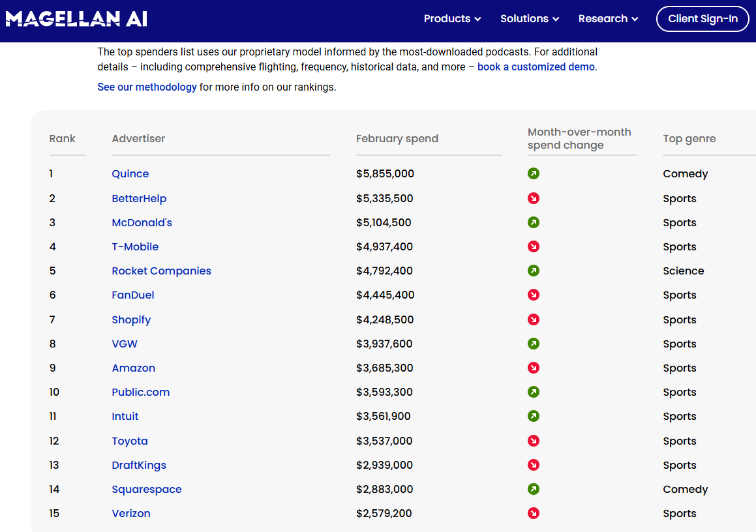
Task: Click the red down arrow for T-Mobile
Action: click(534, 246)
